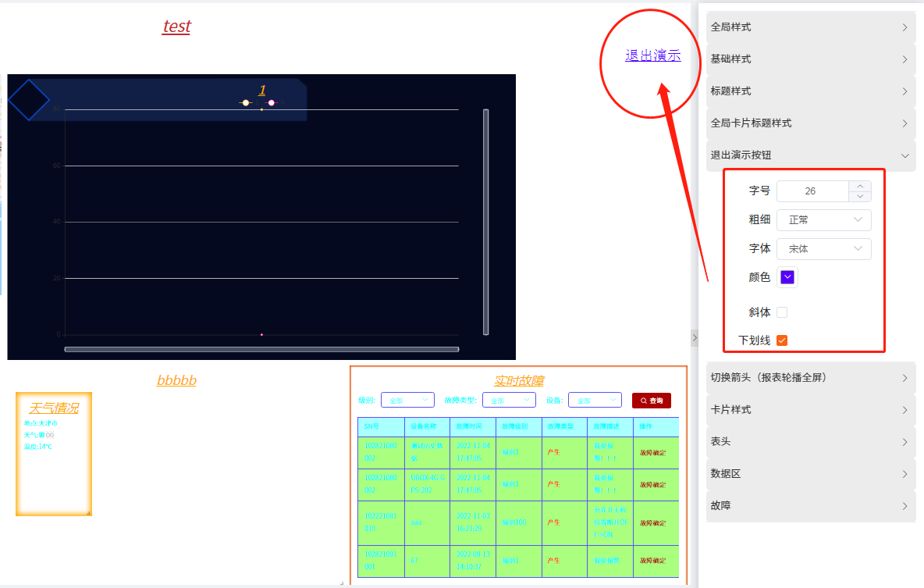Click the side panel collapse arrow handle
This screenshot has height=588, width=924.
pyautogui.click(x=695, y=338)
